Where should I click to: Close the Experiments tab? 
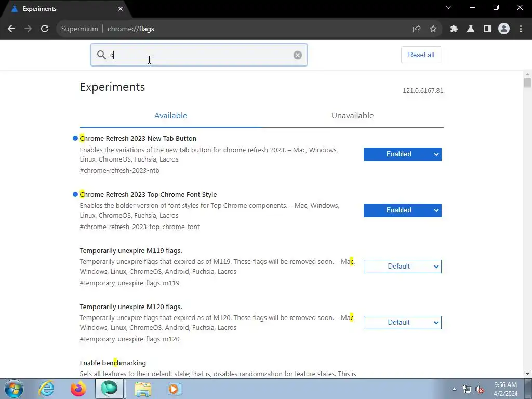[121, 9]
